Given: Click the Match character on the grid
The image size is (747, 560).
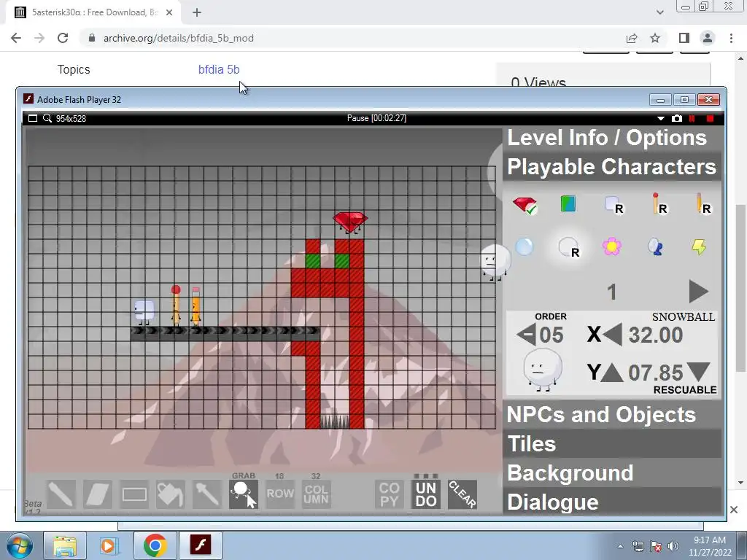Looking at the screenshot, I should tap(176, 306).
